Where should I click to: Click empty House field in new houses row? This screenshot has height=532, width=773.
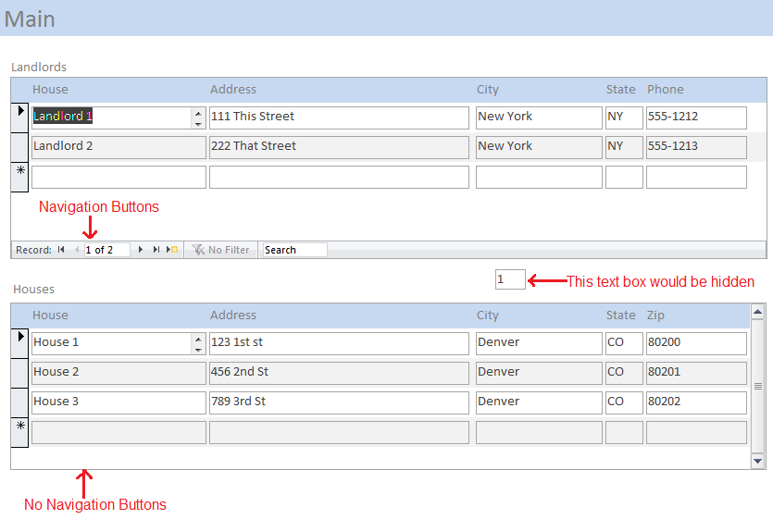tap(118, 432)
